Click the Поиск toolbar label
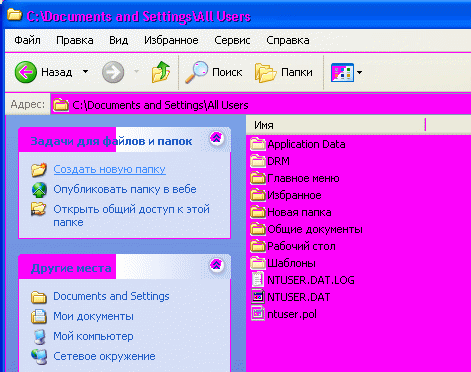 click(x=227, y=72)
